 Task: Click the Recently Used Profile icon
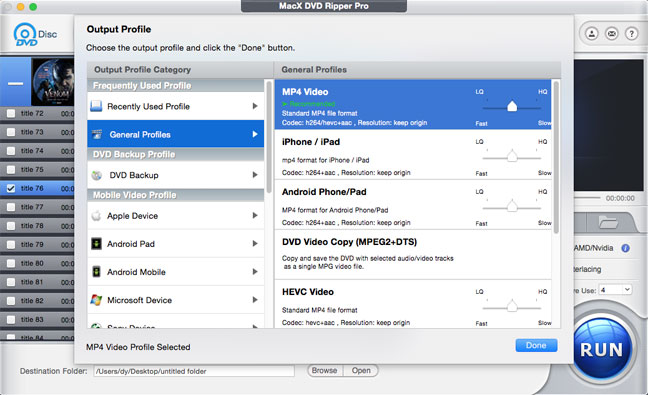pyautogui.click(x=96, y=106)
